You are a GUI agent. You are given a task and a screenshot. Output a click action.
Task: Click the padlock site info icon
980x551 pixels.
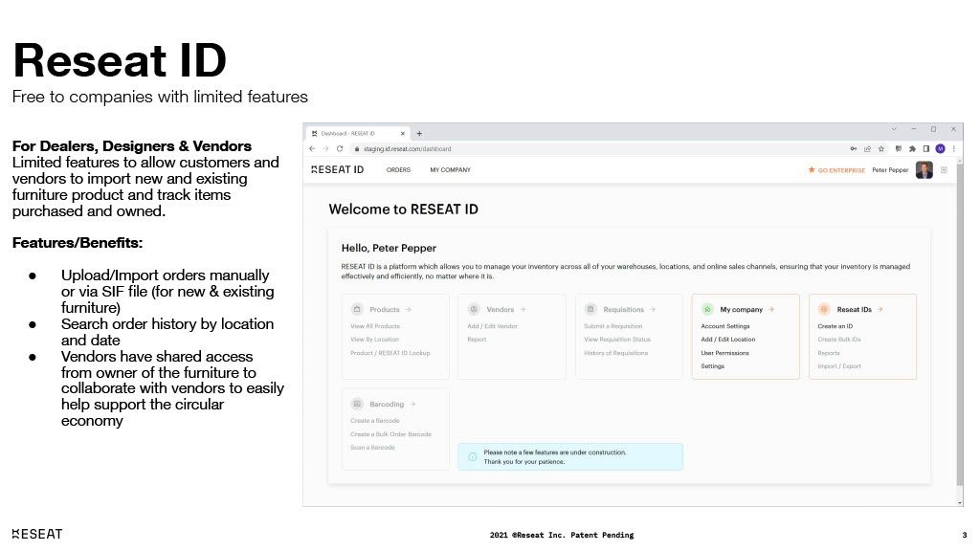click(357, 148)
